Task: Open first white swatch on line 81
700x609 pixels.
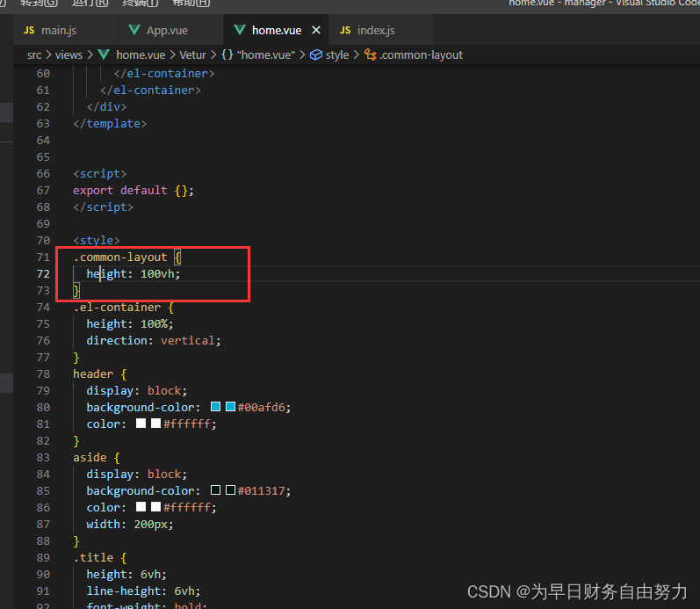Action: 141,423
